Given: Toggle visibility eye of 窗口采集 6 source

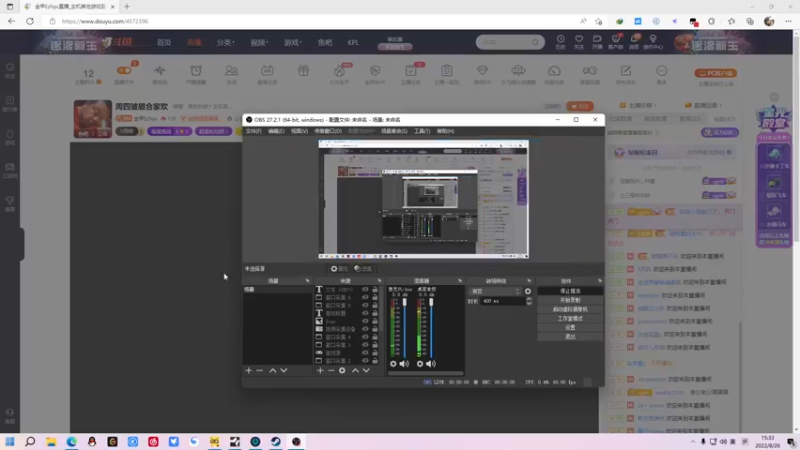Looking at the screenshot, I should 365,297.
